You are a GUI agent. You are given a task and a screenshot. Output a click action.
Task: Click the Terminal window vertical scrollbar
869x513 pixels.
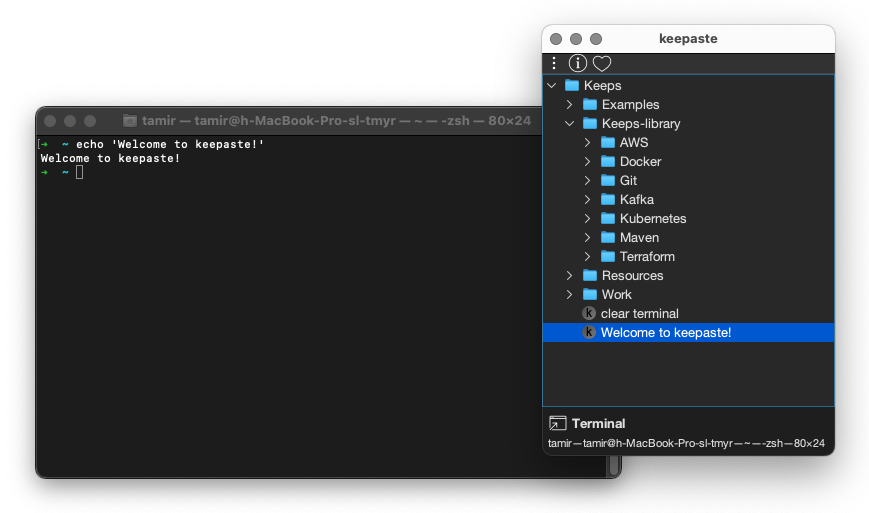614,465
